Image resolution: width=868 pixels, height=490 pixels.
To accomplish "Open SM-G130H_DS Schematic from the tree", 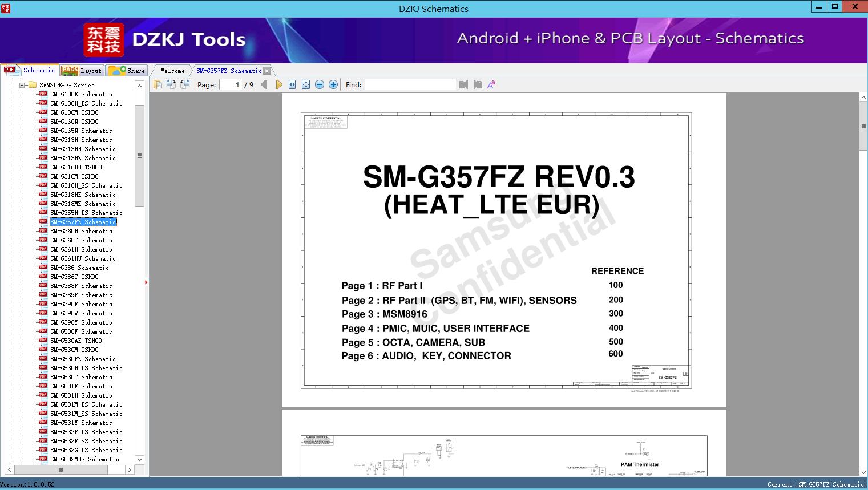I will 86,103.
